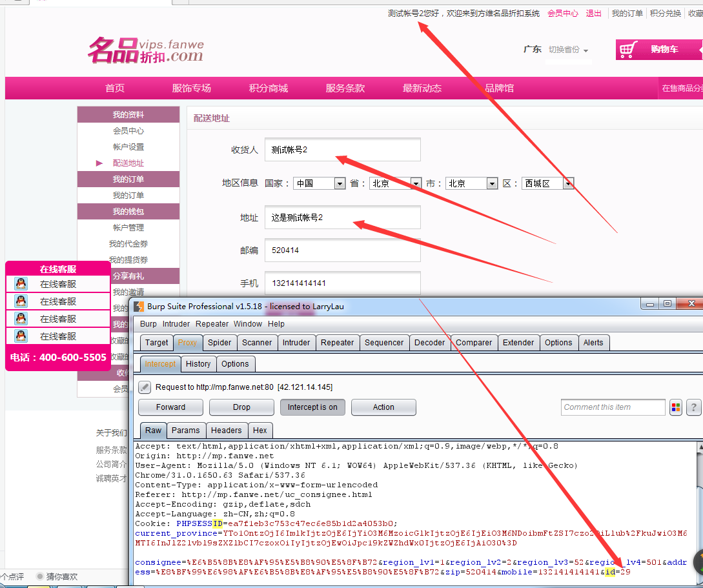Click the 会员中心 link in top bar
Screen dimensions: 703x588
click(563, 14)
